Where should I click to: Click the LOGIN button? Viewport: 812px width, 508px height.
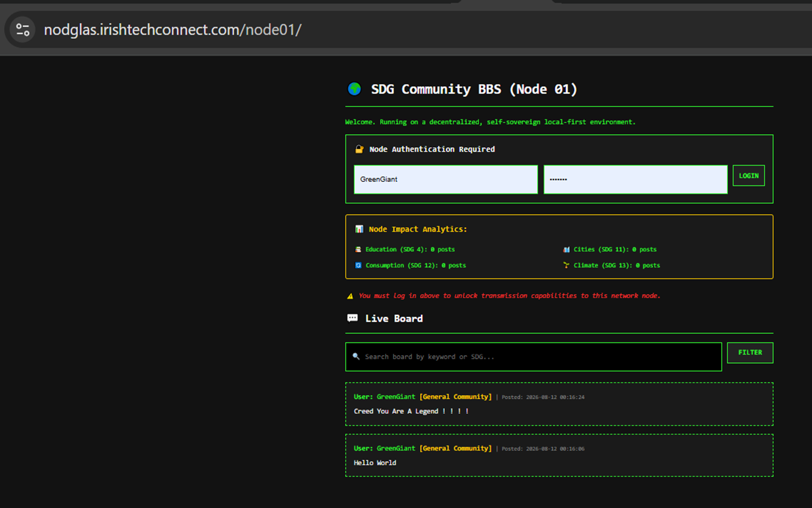point(749,176)
